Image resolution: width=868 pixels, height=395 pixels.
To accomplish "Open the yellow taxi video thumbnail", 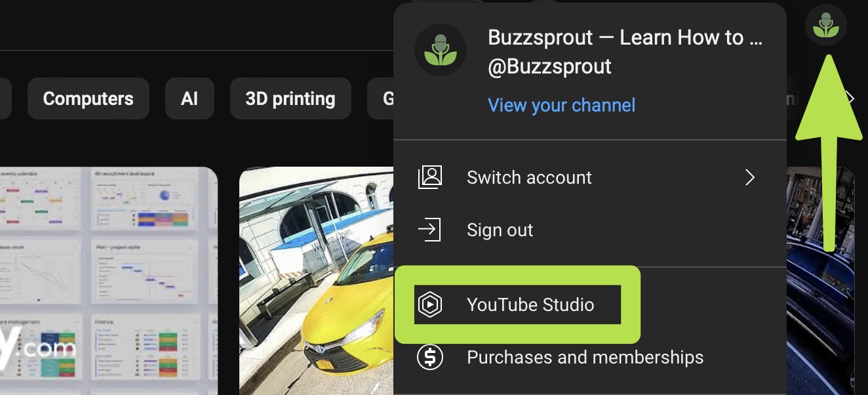I will tap(315, 282).
